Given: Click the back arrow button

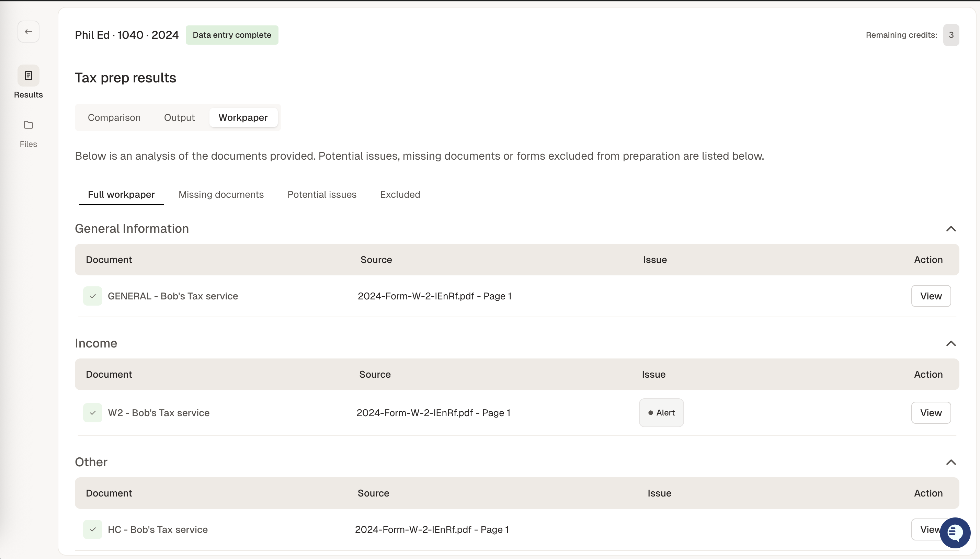Looking at the screenshot, I should 29,32.
